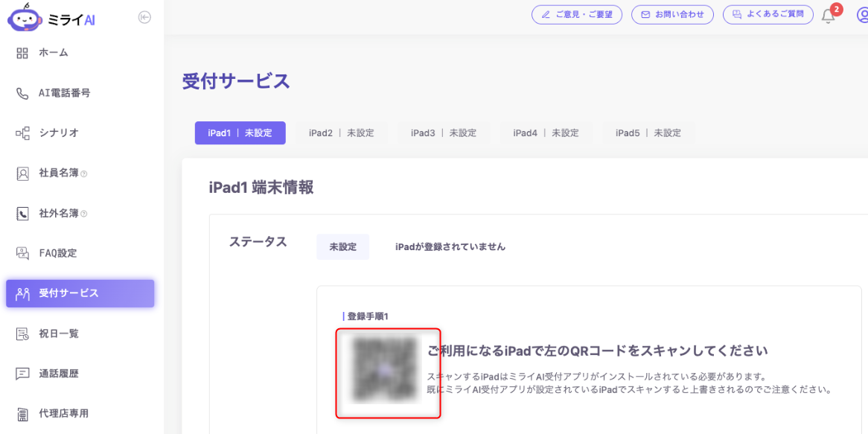868x434 pixels.
Task: Open user account profile icon
Action: [861, 16]
